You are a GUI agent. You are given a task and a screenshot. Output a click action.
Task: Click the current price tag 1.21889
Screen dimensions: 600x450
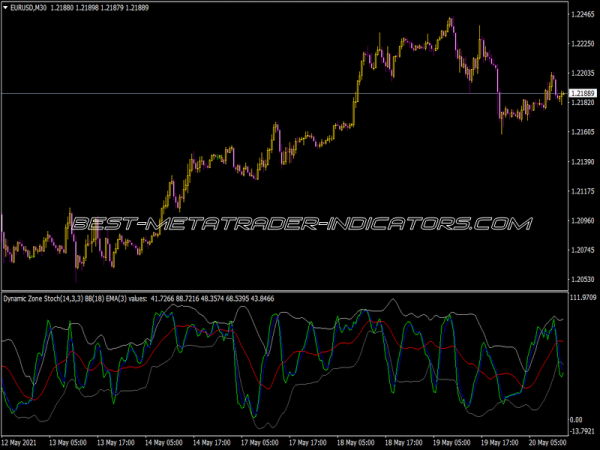pos(582,93)
